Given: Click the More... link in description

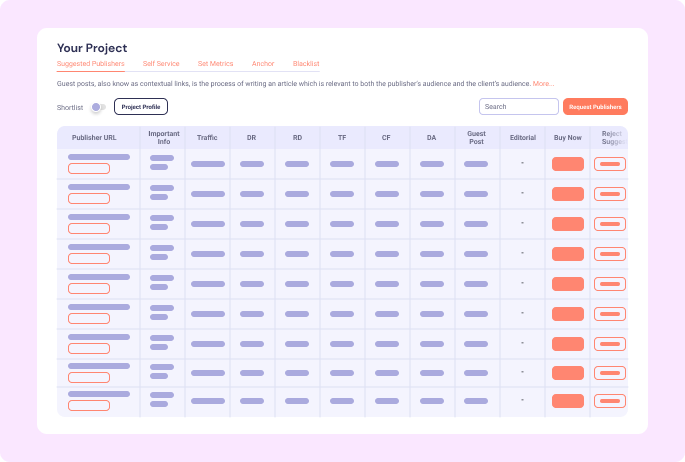Looking at the screenshot, I should (543, 84).
